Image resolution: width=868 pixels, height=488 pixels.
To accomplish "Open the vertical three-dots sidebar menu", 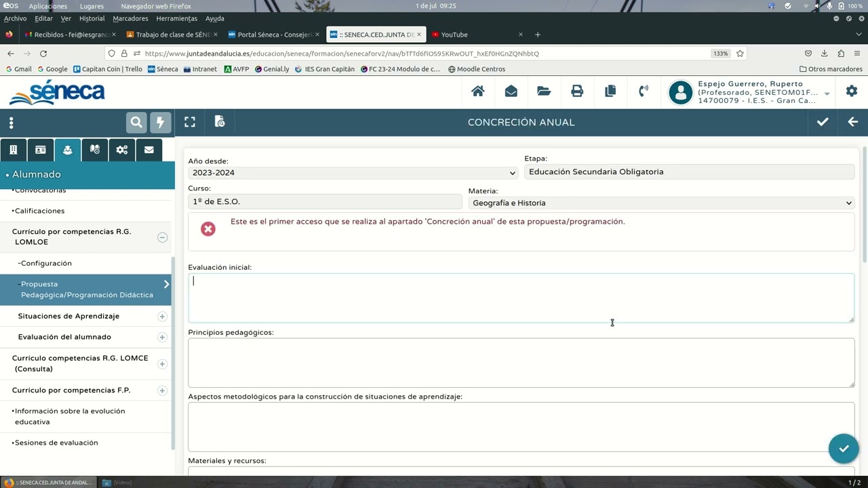I will [11, 123].
